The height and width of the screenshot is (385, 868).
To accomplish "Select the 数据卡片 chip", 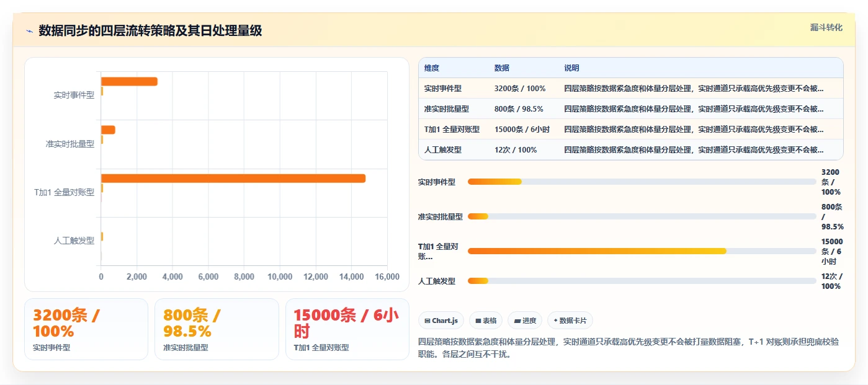I will coord(570,321).
